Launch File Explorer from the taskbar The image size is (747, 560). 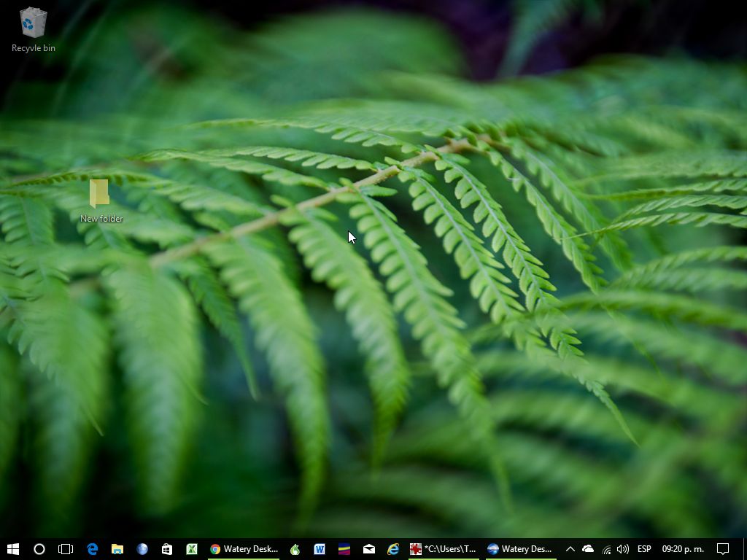click(117, 549)
